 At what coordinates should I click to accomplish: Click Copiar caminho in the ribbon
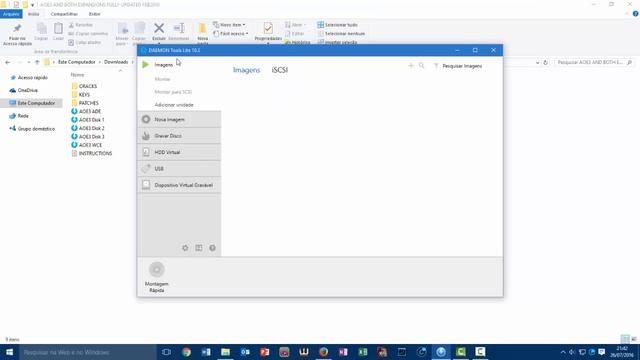coord(88,33)
